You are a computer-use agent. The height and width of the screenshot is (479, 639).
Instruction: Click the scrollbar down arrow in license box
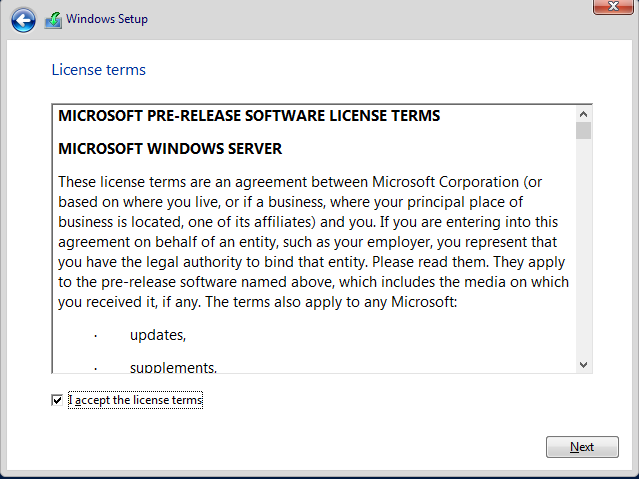pyautogui.click(x=583, y=364)
